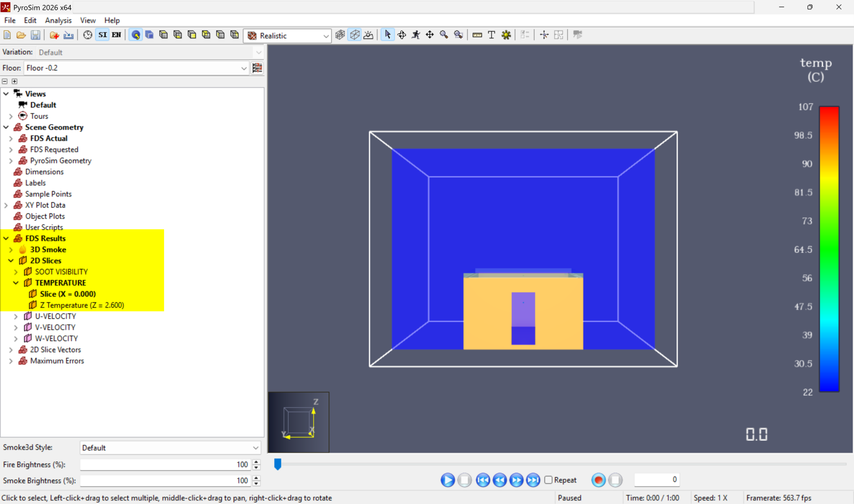The height and width of the screenshot is (504, 854).
Task: Select the four-arrow pan tool
Action: [x=430, y=35]
